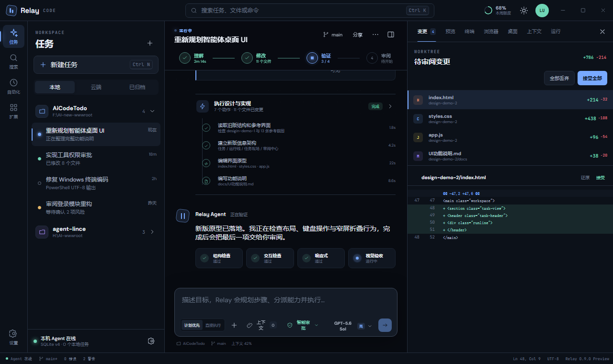Open the more options ellipsis menu
This screenshot has width=613, height=364.
point(375,34)
